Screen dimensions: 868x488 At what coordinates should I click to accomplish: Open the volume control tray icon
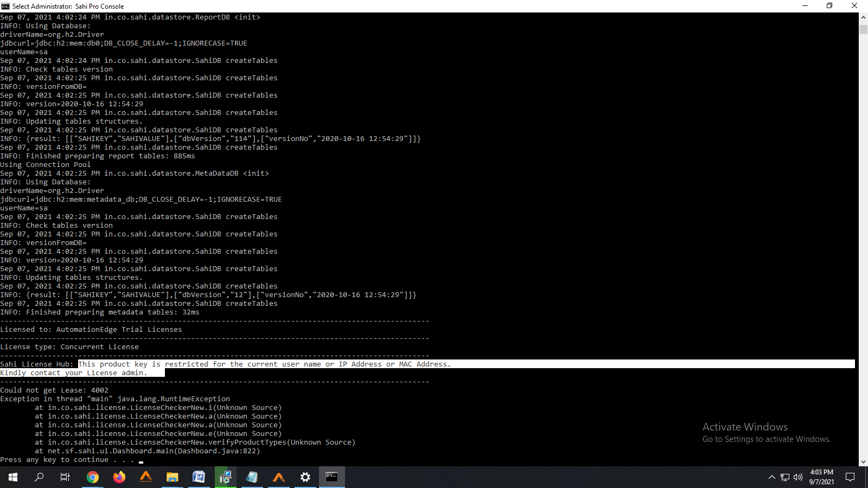tap(798, 477)
